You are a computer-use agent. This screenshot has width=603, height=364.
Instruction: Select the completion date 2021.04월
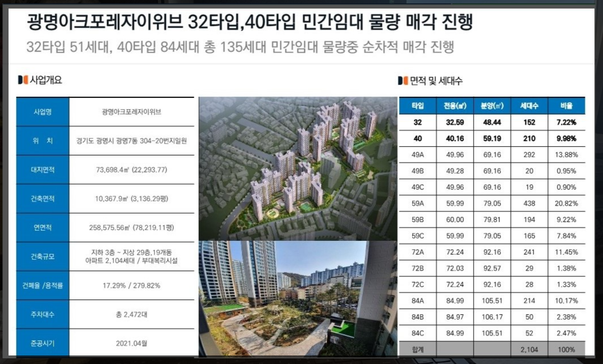pyautogui.click(x=132, y=343)
